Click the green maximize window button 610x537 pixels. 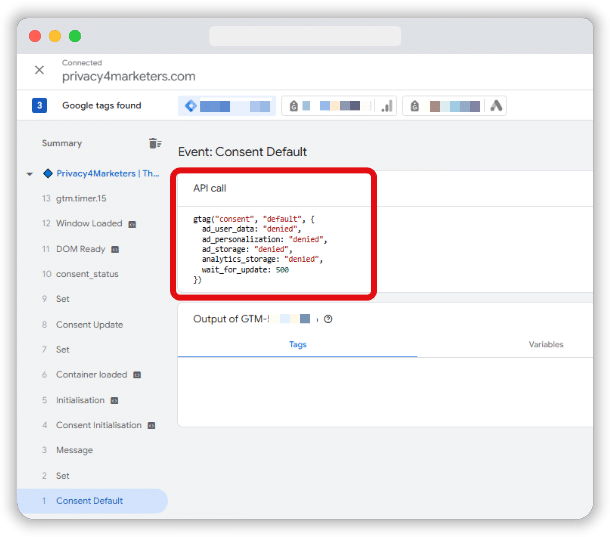click(75, 36)
